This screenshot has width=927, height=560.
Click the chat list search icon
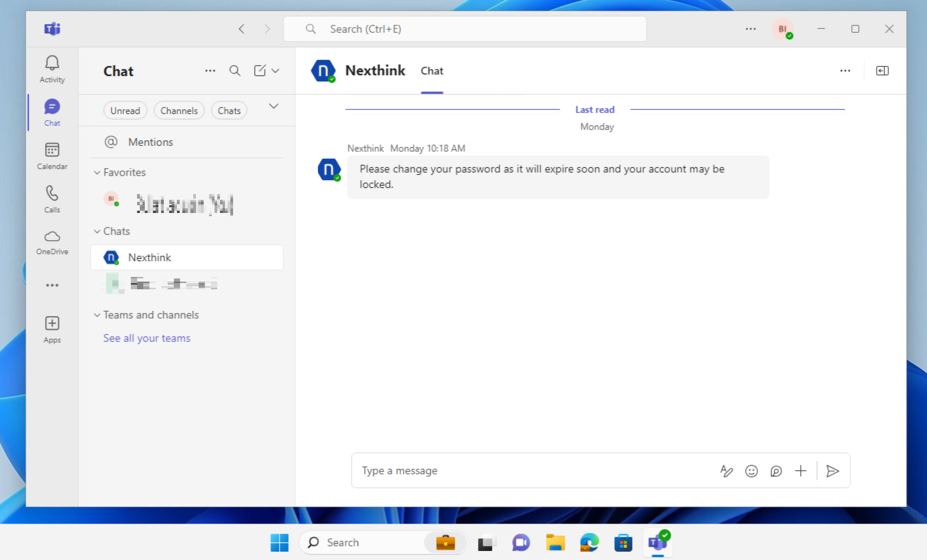[x=235, y=71]
